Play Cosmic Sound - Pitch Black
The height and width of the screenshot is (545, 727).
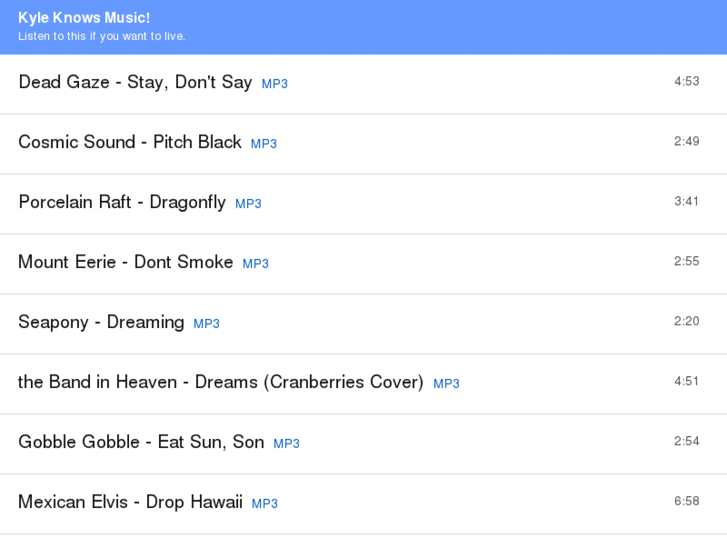point(130,142)
